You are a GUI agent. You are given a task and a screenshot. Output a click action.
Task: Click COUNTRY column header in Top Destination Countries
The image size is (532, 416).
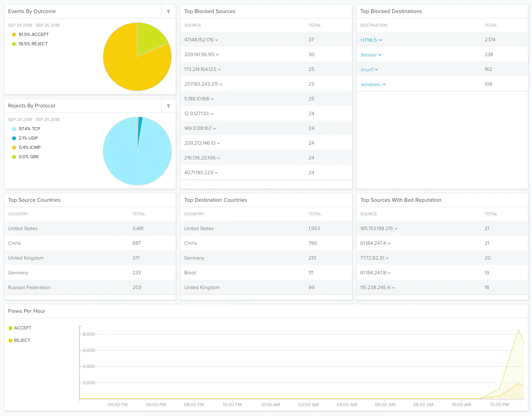click(194, 214)
